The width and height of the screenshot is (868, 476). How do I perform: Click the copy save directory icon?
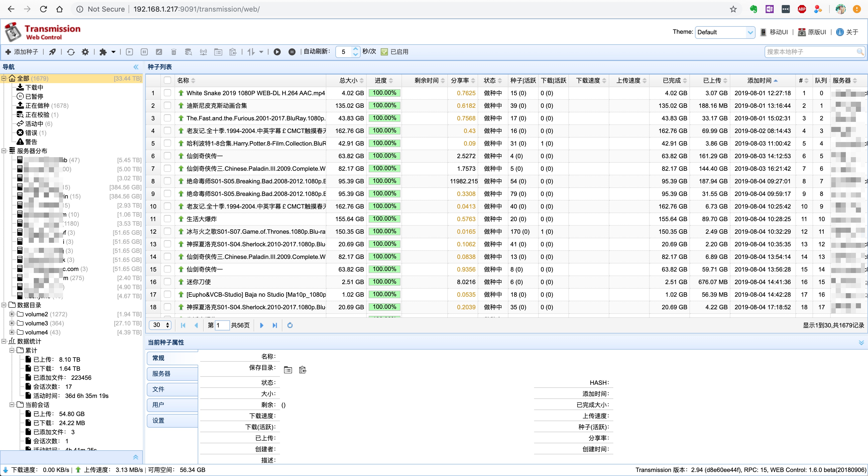tap(302, 369)
